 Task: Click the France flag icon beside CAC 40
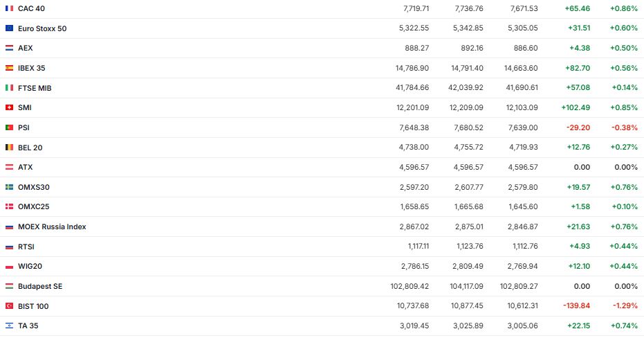coord(9,8)
